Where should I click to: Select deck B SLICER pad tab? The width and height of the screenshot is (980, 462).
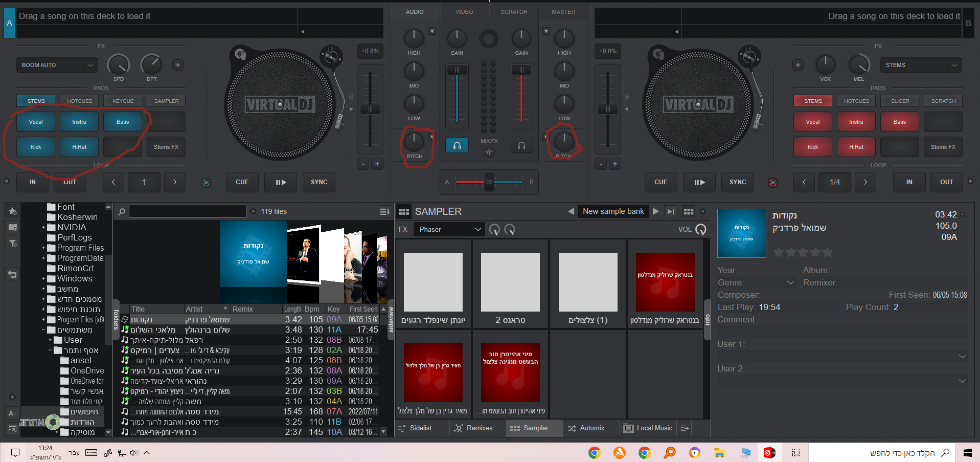point(900,101)
